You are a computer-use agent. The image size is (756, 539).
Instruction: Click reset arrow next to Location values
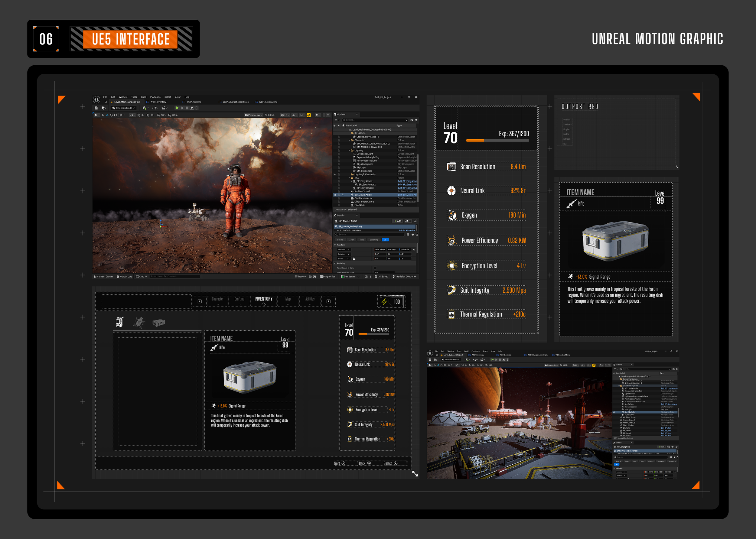pos(414,250)
